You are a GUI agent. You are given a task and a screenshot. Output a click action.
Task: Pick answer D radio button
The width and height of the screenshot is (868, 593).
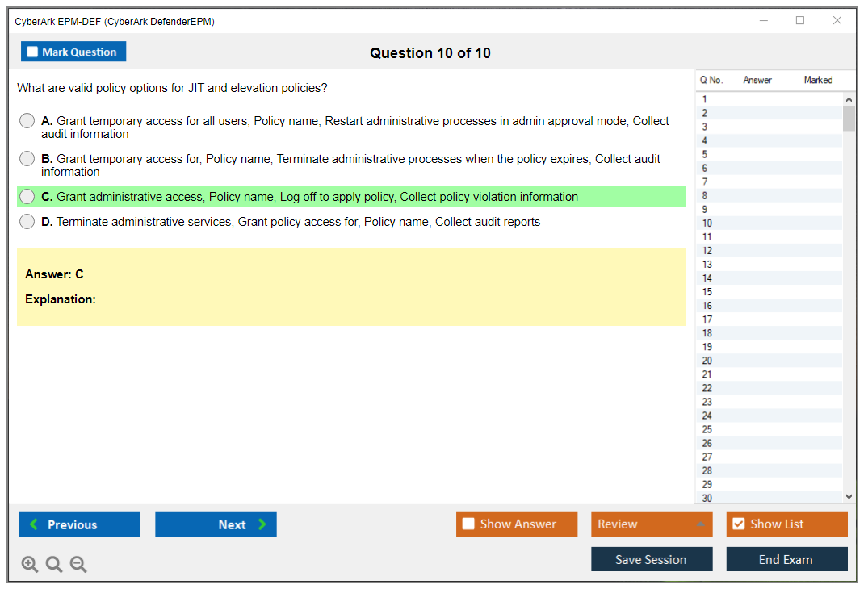[27, 222]
